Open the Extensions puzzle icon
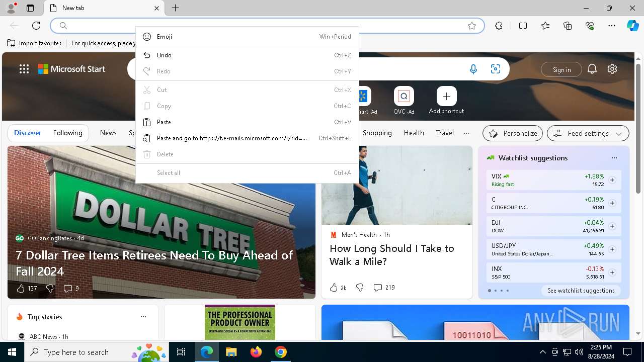This screenshot has height=362, width=644. pos(499,26)
